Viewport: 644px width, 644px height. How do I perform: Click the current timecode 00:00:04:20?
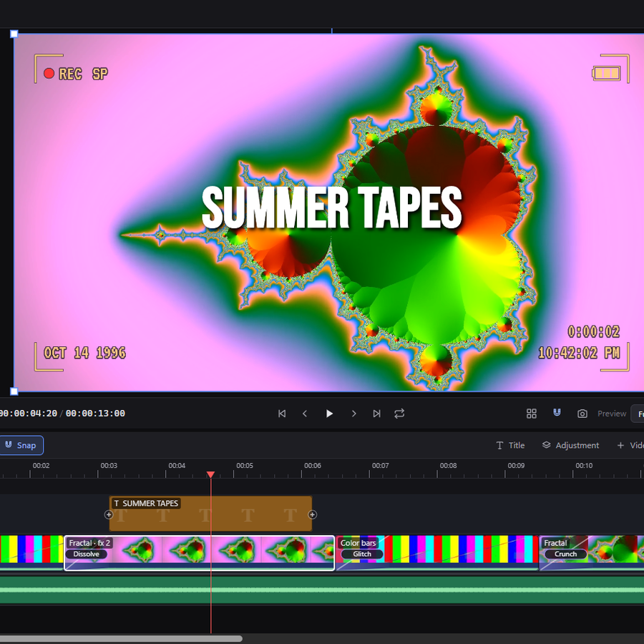28,414
